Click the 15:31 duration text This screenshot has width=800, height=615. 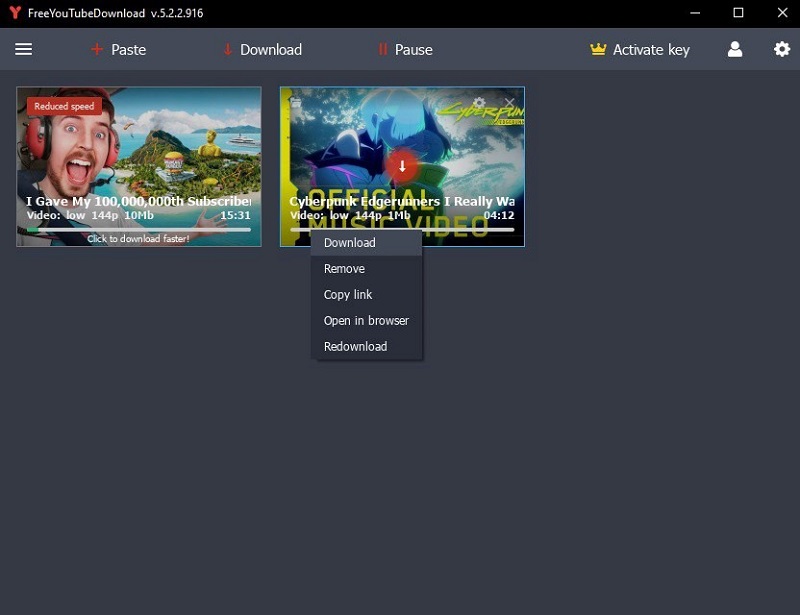[235, 215]
